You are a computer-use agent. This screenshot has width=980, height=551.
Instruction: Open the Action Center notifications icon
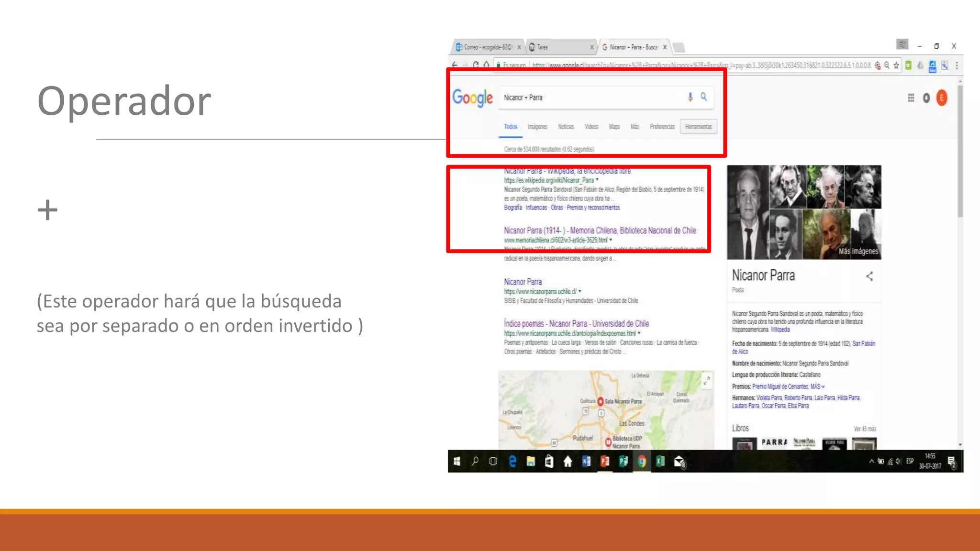tap(952, 463)
